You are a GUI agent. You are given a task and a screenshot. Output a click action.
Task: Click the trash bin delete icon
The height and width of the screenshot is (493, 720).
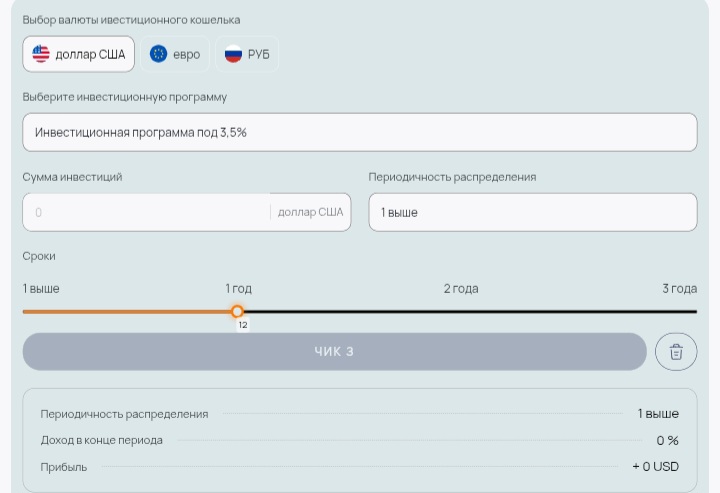(x=676, y=352)
